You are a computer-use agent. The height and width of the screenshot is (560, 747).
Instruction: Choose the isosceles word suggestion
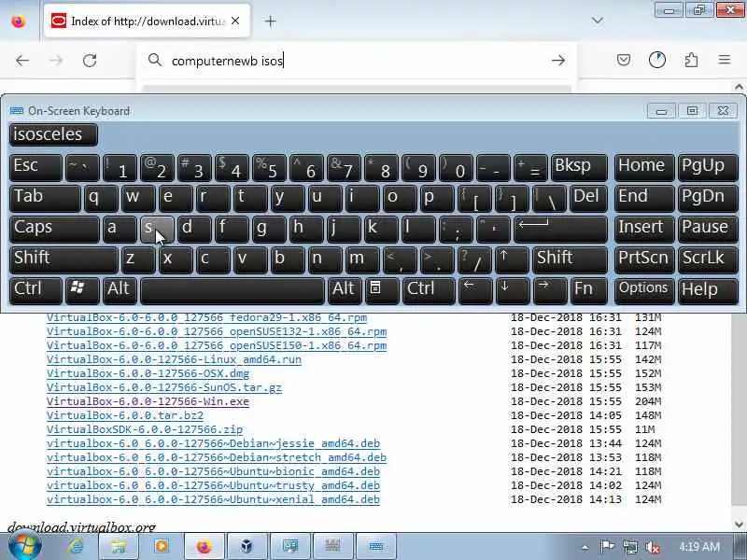(53, 134)
